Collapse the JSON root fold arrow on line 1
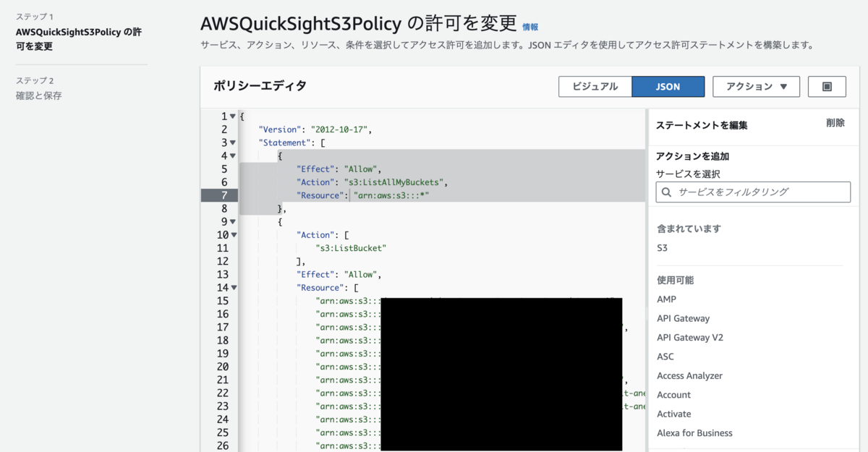Viewport: 868px width, 452px height. pyautogui.click(x=232, y=116)
